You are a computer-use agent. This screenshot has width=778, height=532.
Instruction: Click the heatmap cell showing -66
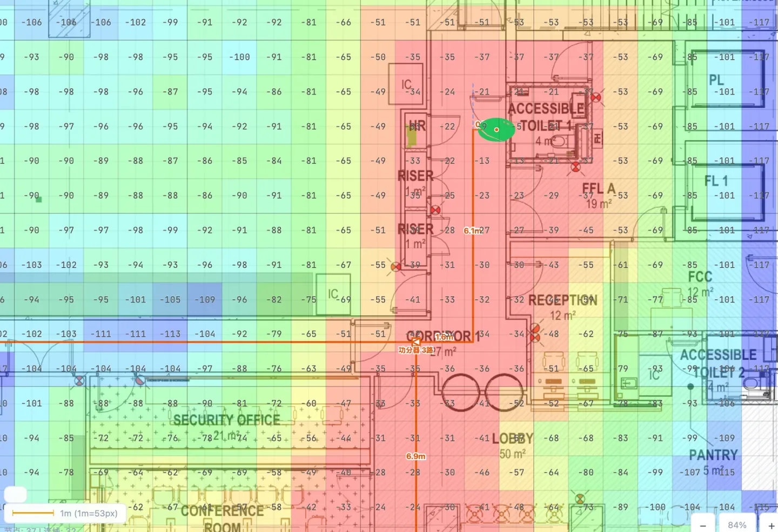(x=343, y=23)
